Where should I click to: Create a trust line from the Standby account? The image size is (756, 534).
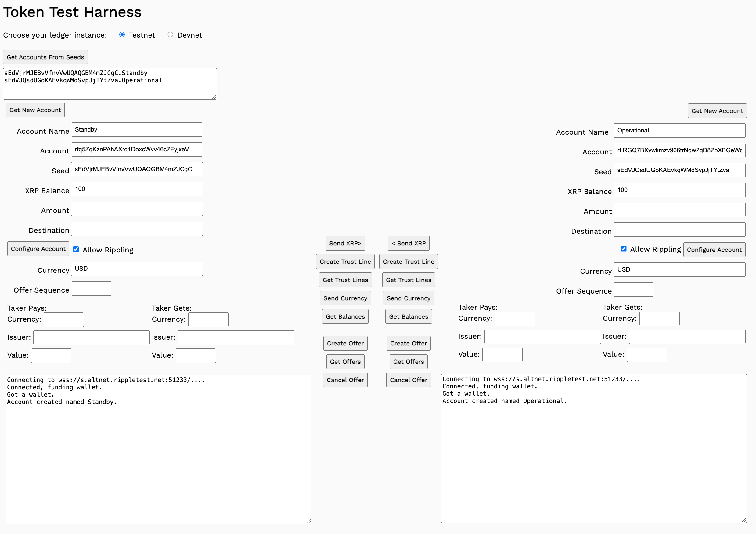[x=345, y=261]
